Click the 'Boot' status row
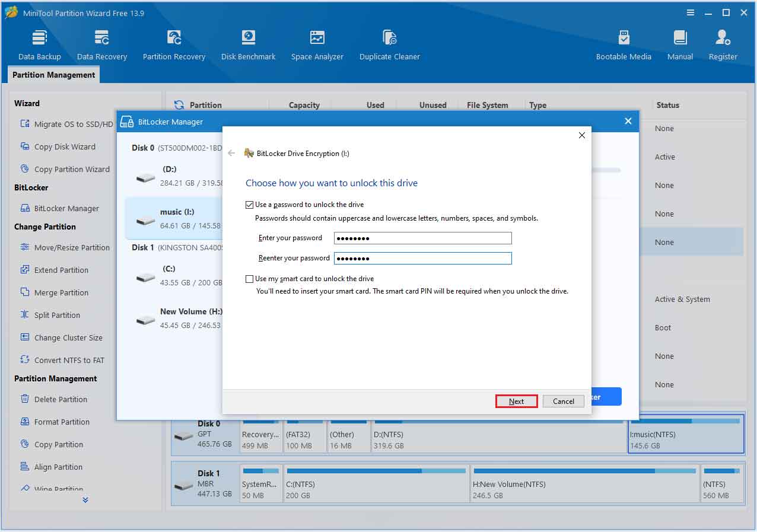 663,328
